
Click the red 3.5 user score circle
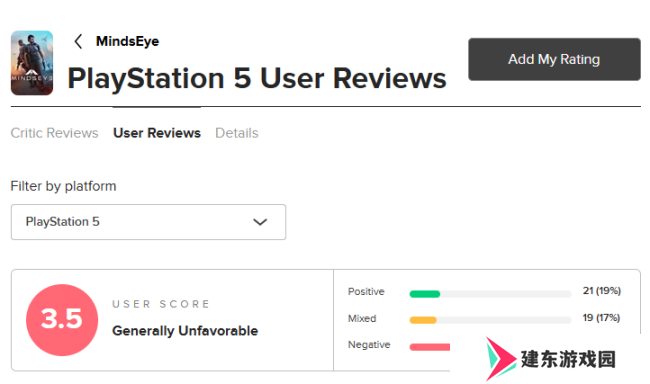(x=62, y=320)
